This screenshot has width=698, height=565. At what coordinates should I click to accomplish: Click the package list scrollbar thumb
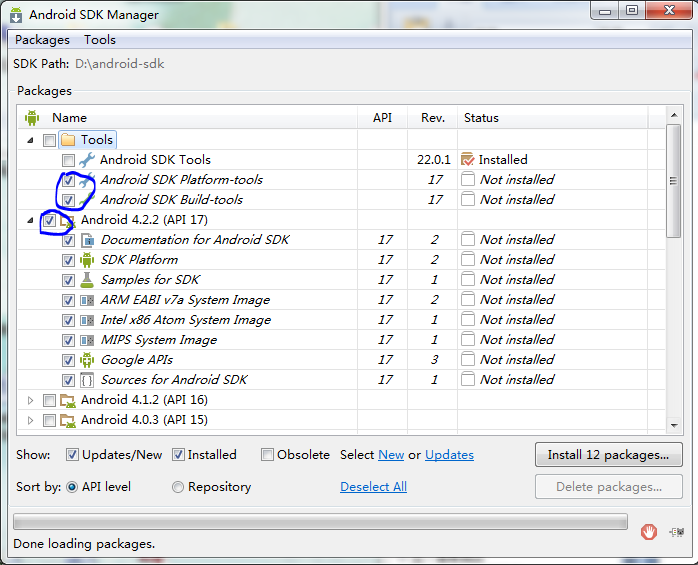[674, 181]
